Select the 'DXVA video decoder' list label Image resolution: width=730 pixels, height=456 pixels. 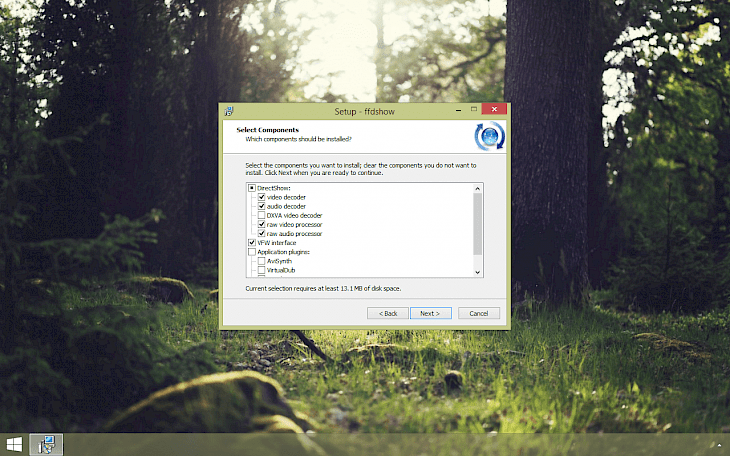pyautogui.click(x=294, y=216)
